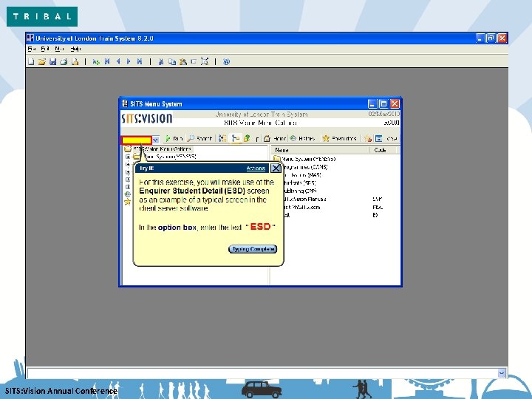Open the Edit menu
The image size is (532, 399).
pos(45,49)
